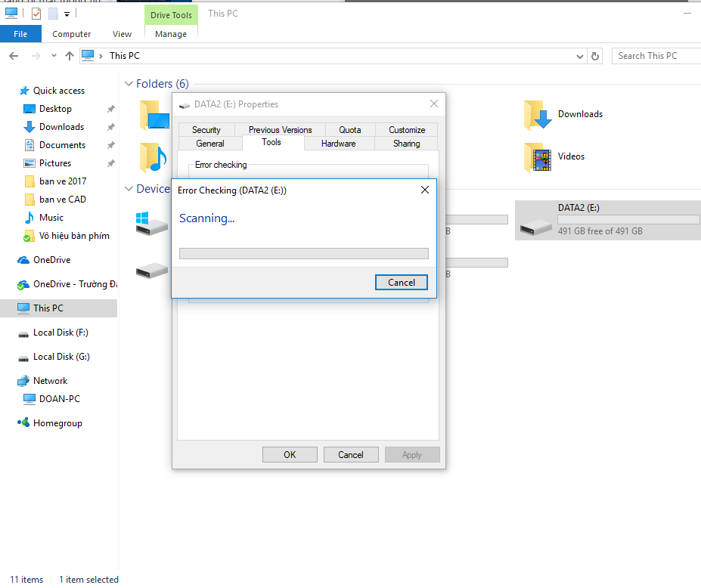The image size is (701, 588).
Task: Click the DATA2 (E:) capacity bar
Action: click(x=628, y=219)
